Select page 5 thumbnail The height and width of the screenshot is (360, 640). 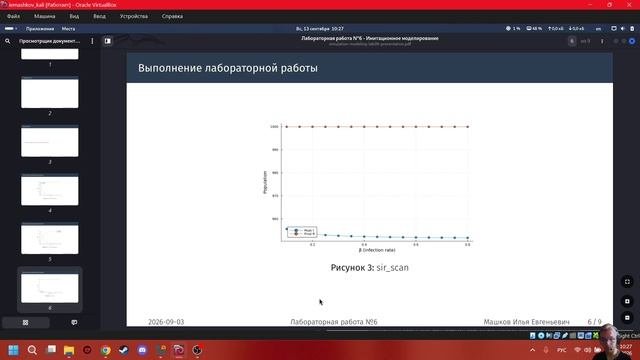[50, 238]
